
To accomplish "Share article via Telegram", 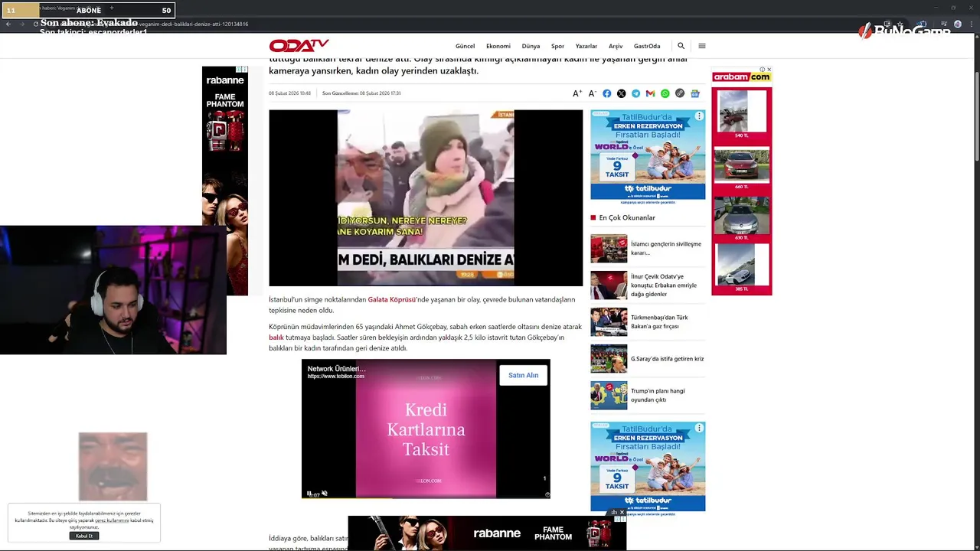I will [635, 93].
